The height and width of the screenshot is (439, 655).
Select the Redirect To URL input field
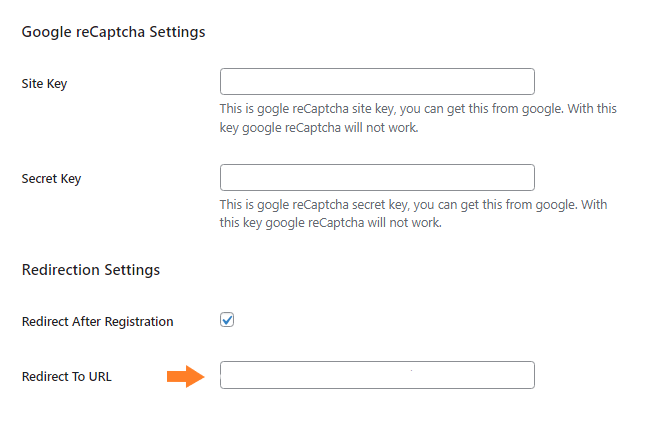pos(377,375)
